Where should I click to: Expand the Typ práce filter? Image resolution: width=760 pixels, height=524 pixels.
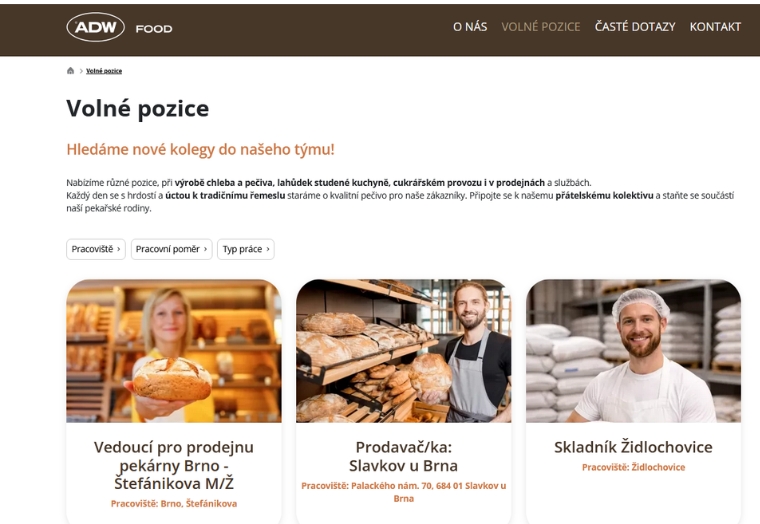pos(246,249)
